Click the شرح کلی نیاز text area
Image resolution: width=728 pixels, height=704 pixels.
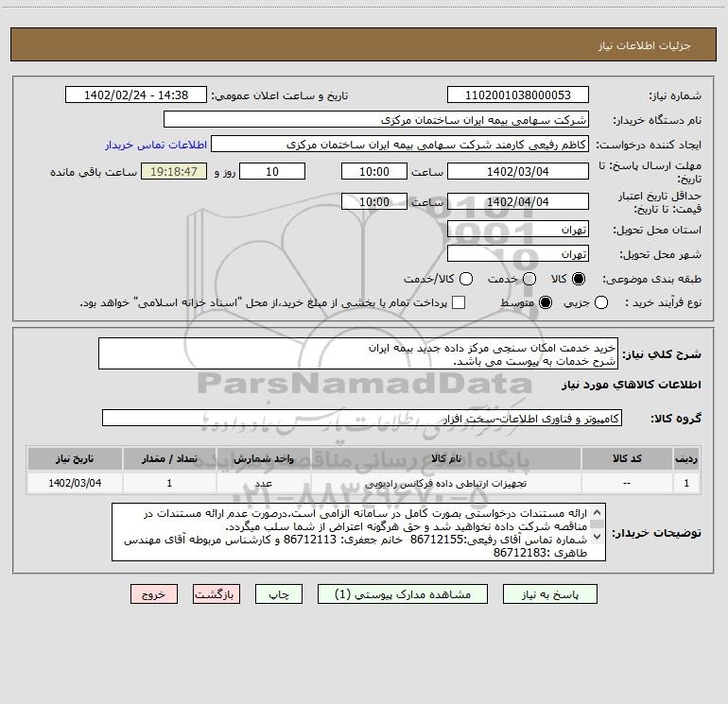click(358, 353)
